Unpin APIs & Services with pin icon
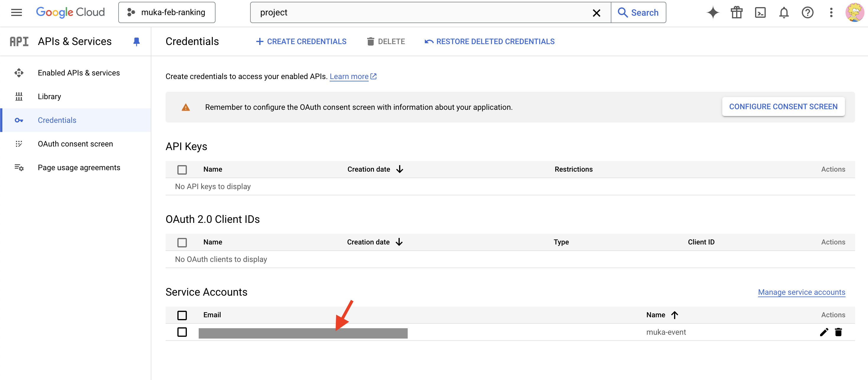868x380 pixels. click(x=137, y=41)
